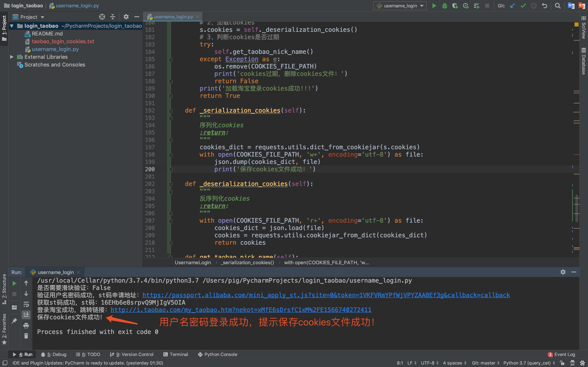Viewport: 588px width, 367px height.
Task: Expand the External Libraries node
Action: pyautogui.click(x=11, y=57)
